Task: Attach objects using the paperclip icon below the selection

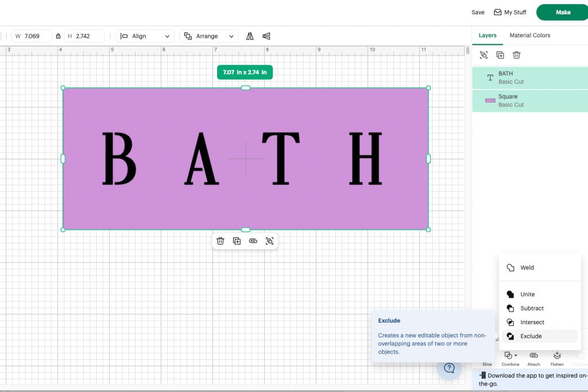Action: point(253,240)
